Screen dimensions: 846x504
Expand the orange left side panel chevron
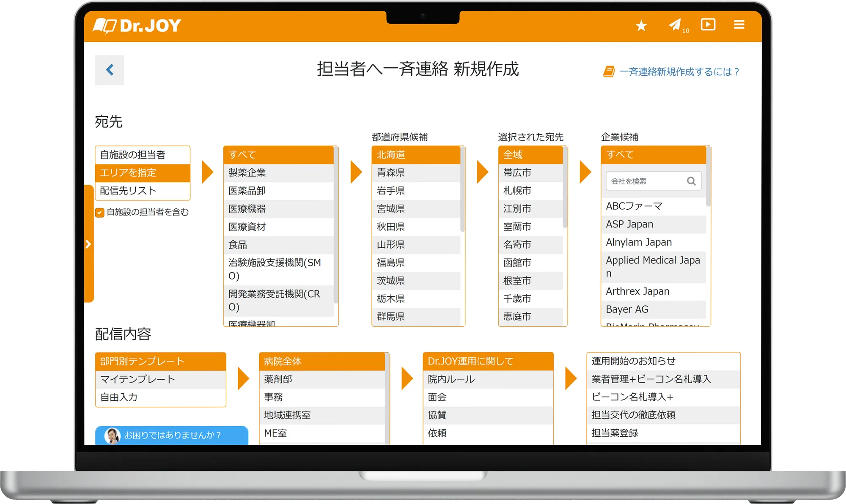pos(88,244)
